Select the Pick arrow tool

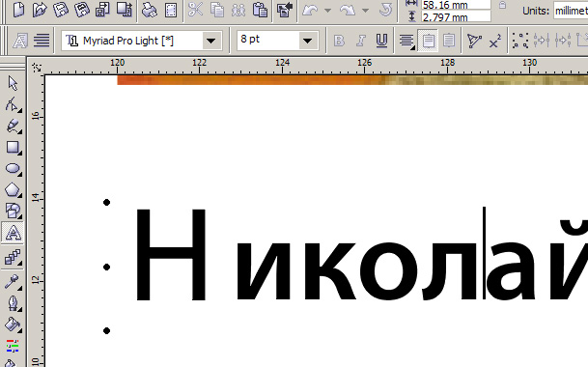pyautogui.click(x=13, y=83)
